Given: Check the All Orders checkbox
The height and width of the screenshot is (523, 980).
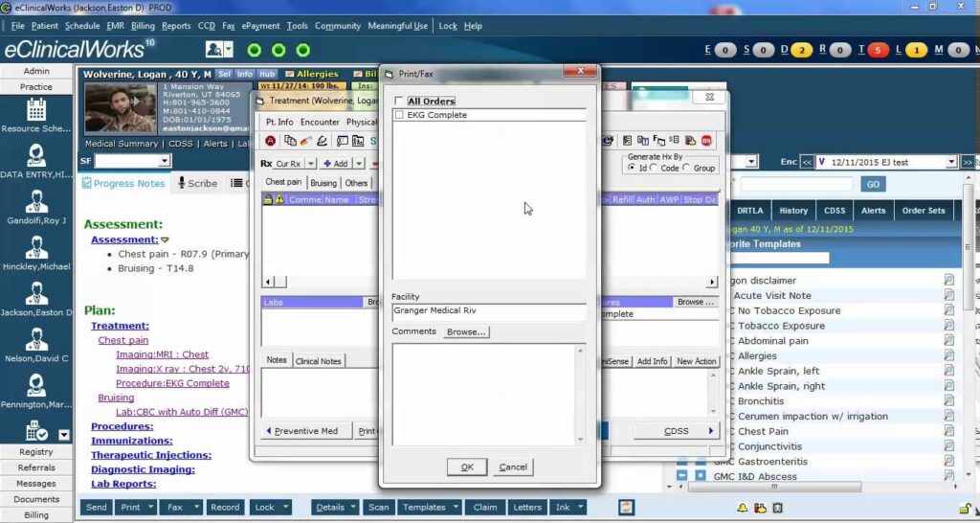Looking at the screenshot, I should (399, 101).
